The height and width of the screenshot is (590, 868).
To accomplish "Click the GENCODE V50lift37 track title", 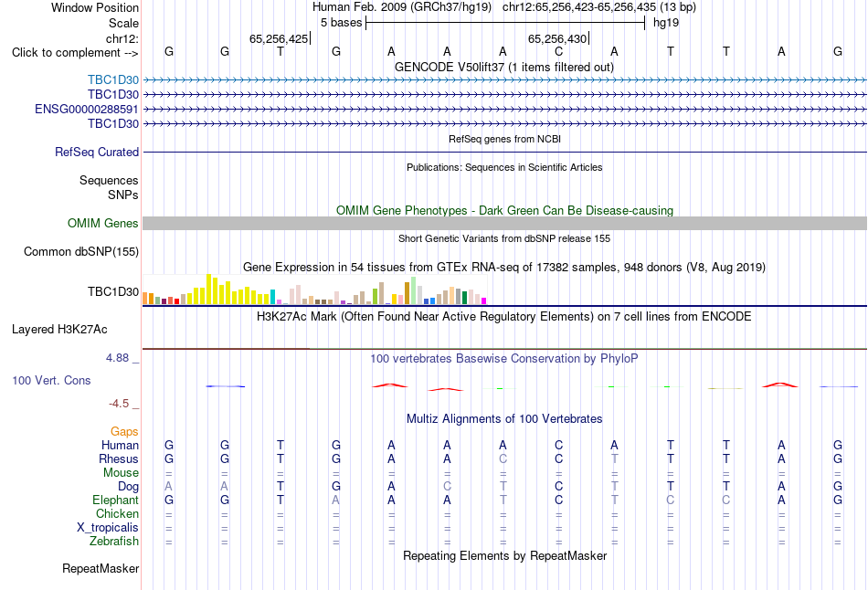I will [x=504, y=68].
